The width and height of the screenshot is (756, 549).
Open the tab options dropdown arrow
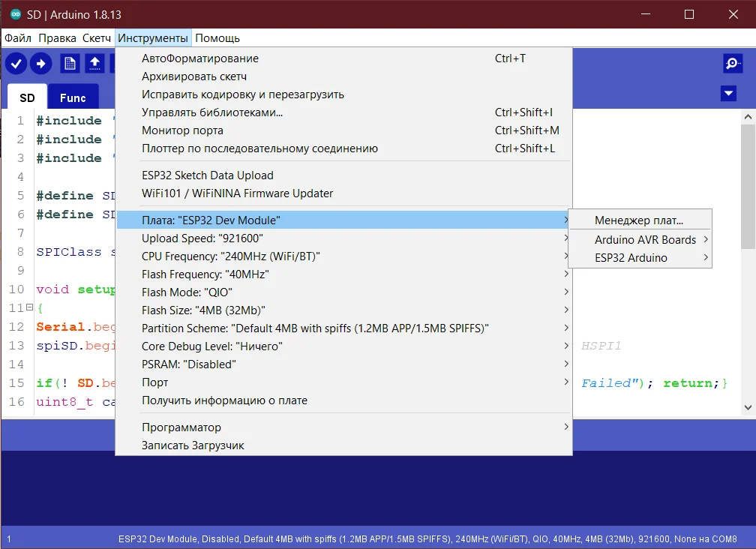pyautogui.click(x=728, y=93)
